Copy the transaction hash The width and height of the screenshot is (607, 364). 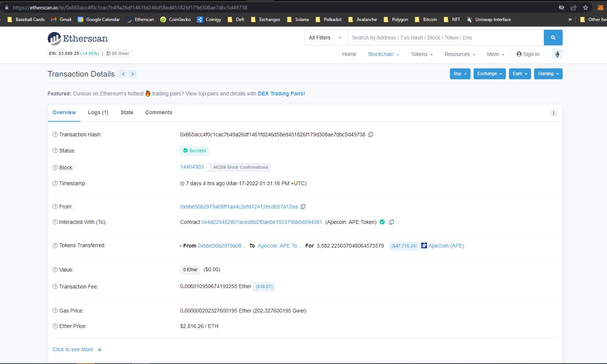pyautogui.click(x=371, y=134)
